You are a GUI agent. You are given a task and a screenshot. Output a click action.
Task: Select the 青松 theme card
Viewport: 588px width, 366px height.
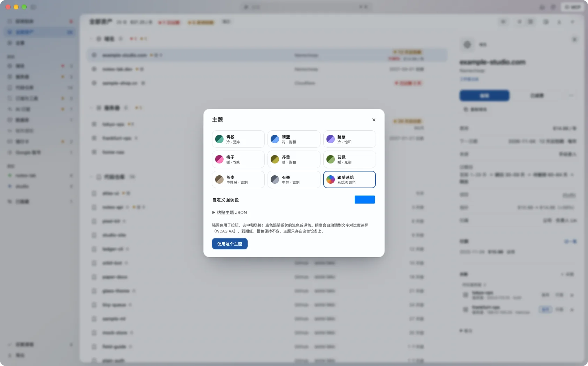(x=238, y=139)
